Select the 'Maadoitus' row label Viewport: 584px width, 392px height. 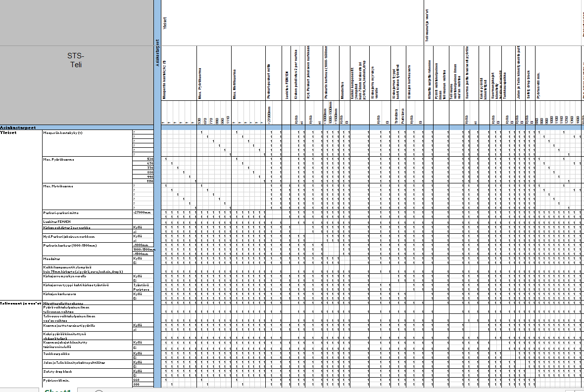(x=51, y=259)
